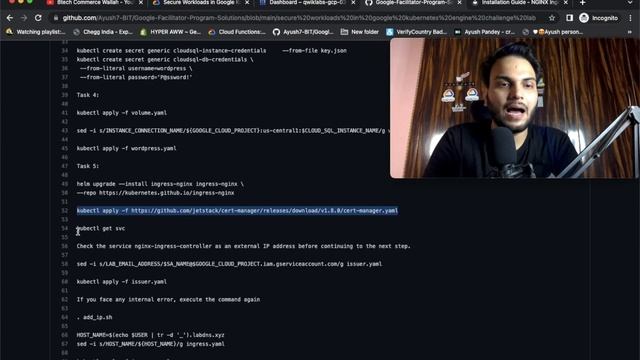Screen dimensions: 640x360
Task: Select the Google-Facilitator-Program tab
Action: click(412, 2)
